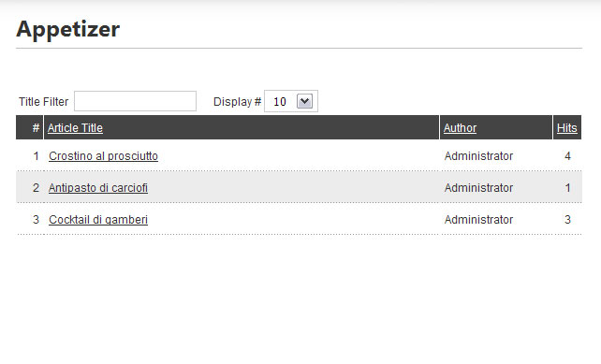Sort by Author column header
The width and height of the screenshot is (601, 364).
pyautogui.click(x=460, y=128)
